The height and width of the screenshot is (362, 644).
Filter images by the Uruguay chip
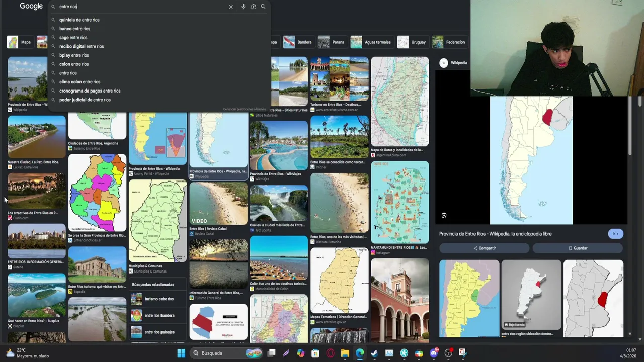(x=413, y=42)
